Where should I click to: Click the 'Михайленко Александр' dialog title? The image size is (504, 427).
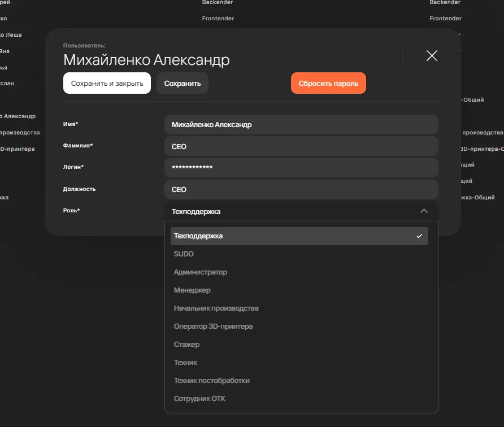coord(146,60)
